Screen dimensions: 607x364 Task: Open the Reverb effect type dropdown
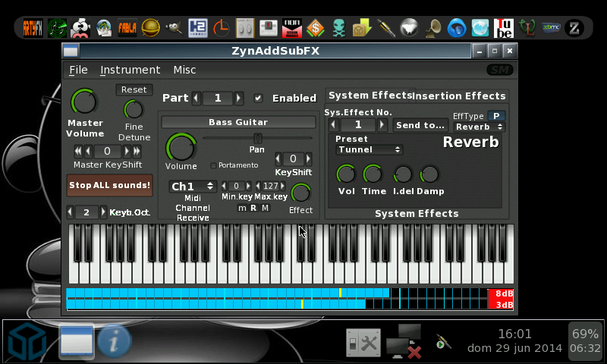(x=478, y=127)
